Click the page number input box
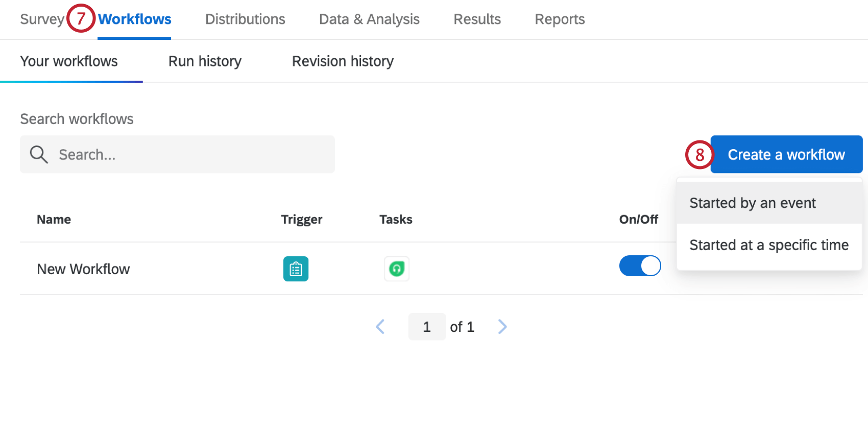 click(427, 327)
